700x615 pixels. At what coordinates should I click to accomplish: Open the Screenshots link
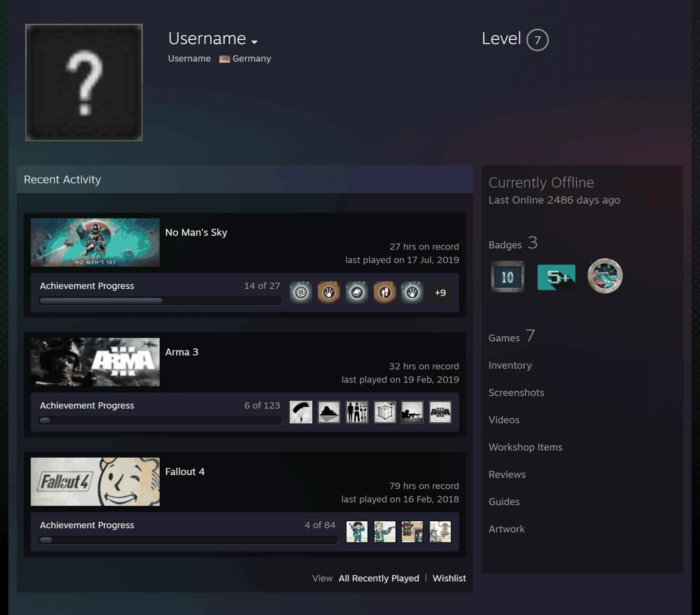[516, 393]
